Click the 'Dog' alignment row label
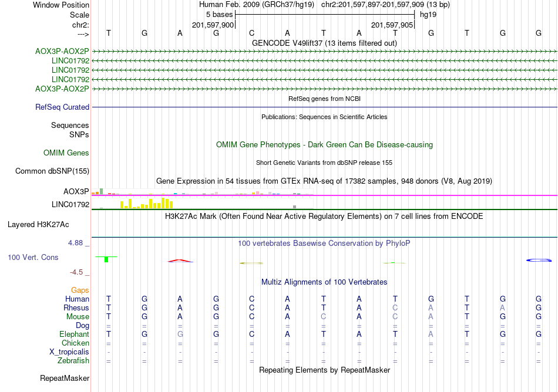The height and width of the screenshot is (392, 558). pyautogui.click(x=83, y=326)
